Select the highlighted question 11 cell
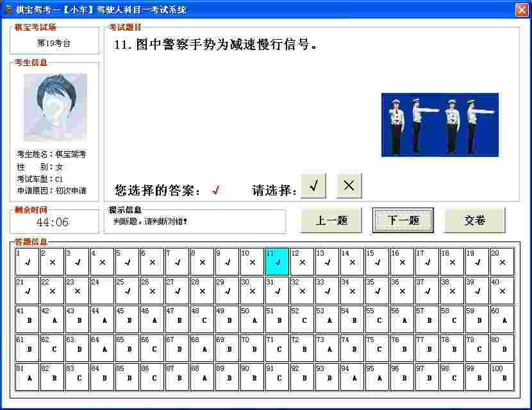 pos(277,260)
